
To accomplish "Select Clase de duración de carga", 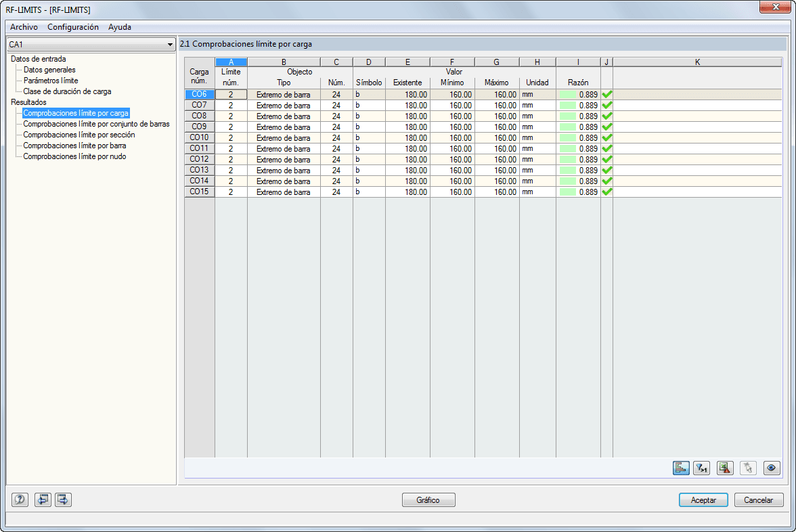I will coord(67,91).
